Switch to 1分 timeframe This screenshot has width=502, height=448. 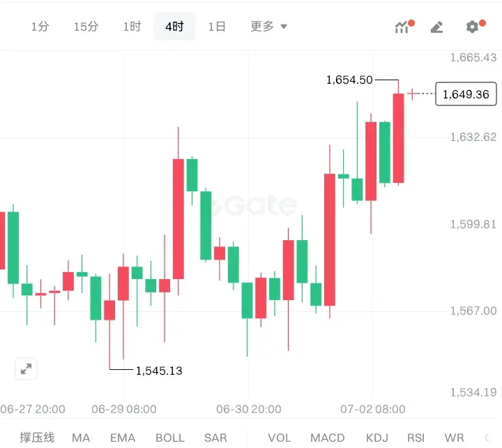tap(40, 27)
